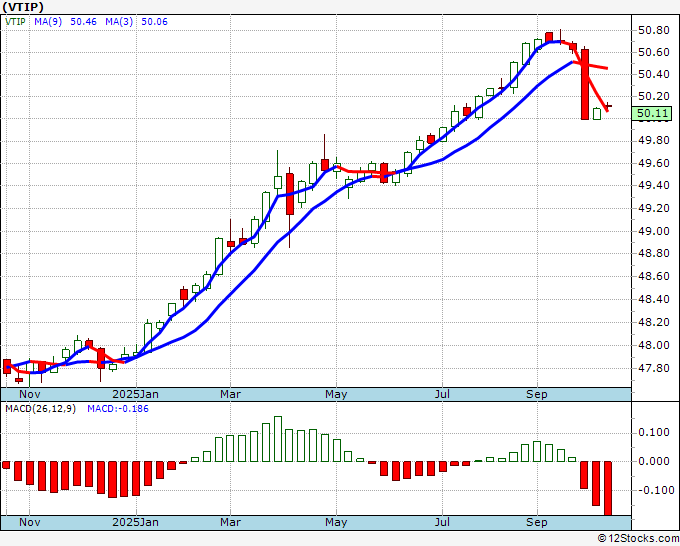Click May on the MACD panel date axis
The height and width of the screenshot is (546, 680).
tap(336, 522)
